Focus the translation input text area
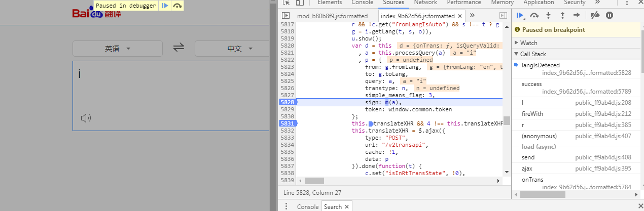 click(x=170, y=96)
